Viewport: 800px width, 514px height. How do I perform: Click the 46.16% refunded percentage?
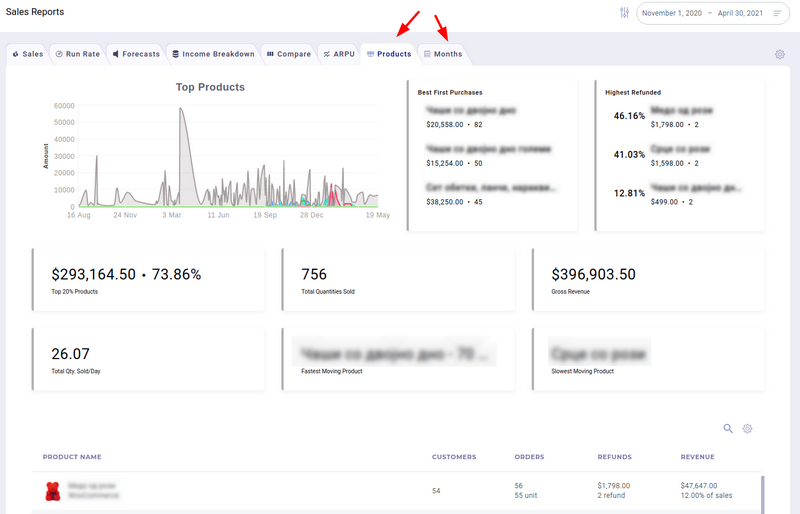pyautogui.click(x=629, y=116)
